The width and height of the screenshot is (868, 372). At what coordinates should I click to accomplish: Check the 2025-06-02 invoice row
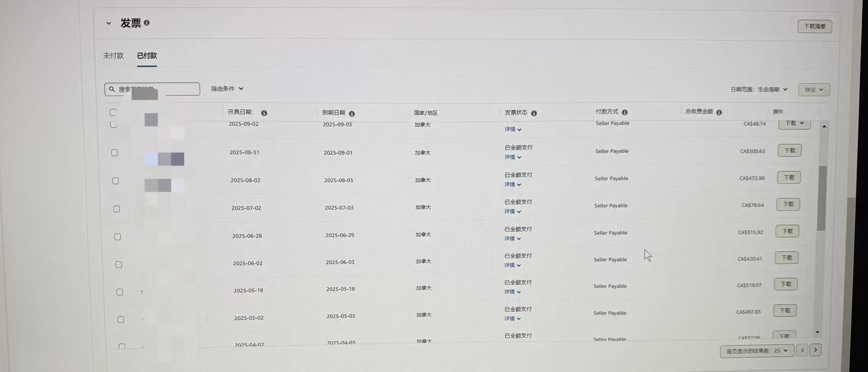119,265
